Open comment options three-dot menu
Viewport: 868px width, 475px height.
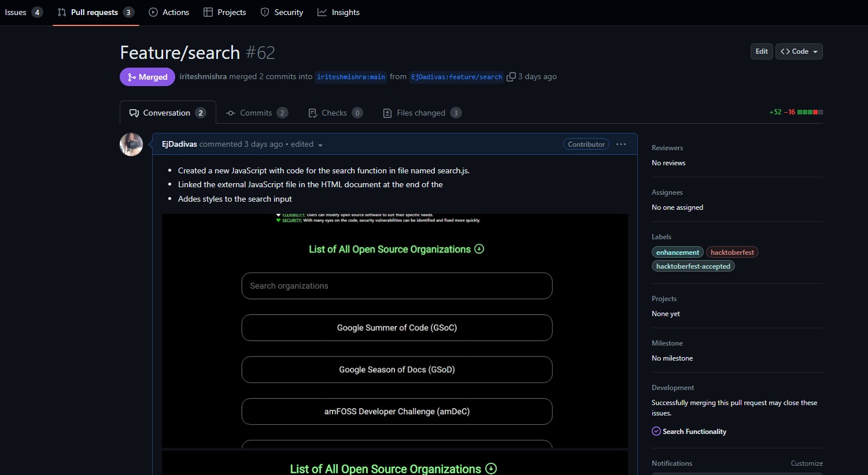pos(621,144)
